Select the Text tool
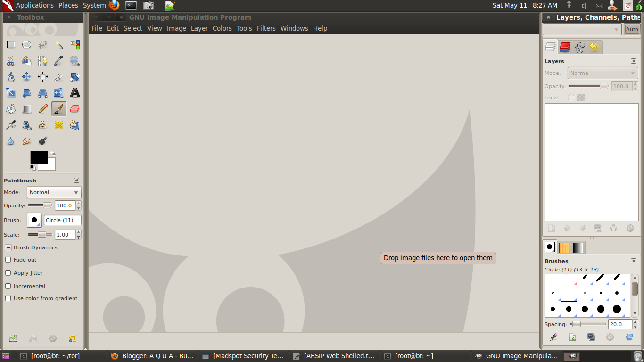 [75, 93]
